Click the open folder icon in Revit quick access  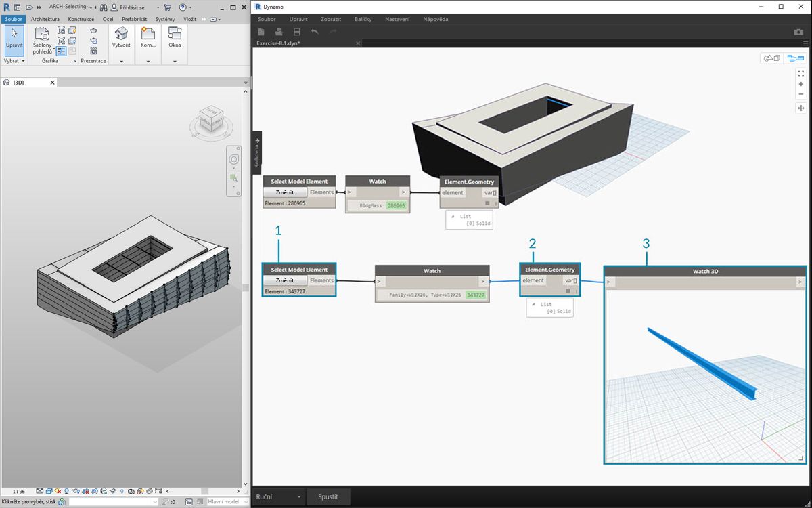29,7
